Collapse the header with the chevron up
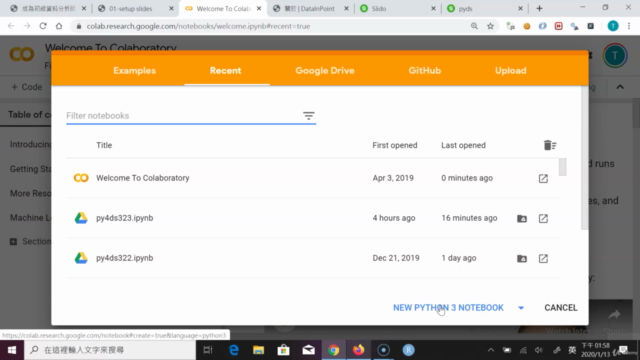The image size is (640, 360). (x=620, y=87)
